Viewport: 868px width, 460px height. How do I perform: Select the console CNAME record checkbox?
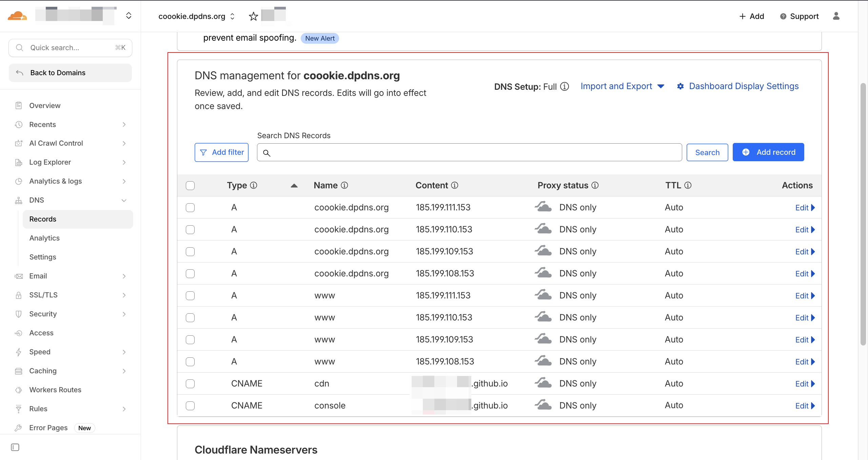pos(190,406)
